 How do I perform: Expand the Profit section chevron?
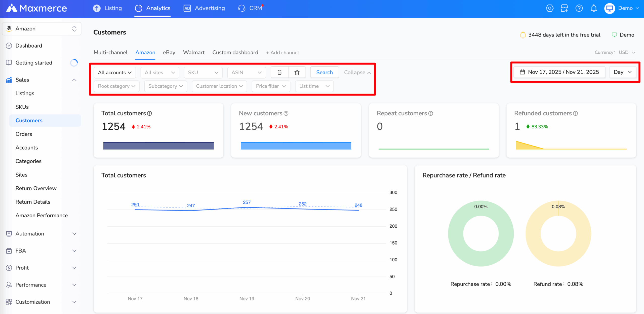[74, 268]
